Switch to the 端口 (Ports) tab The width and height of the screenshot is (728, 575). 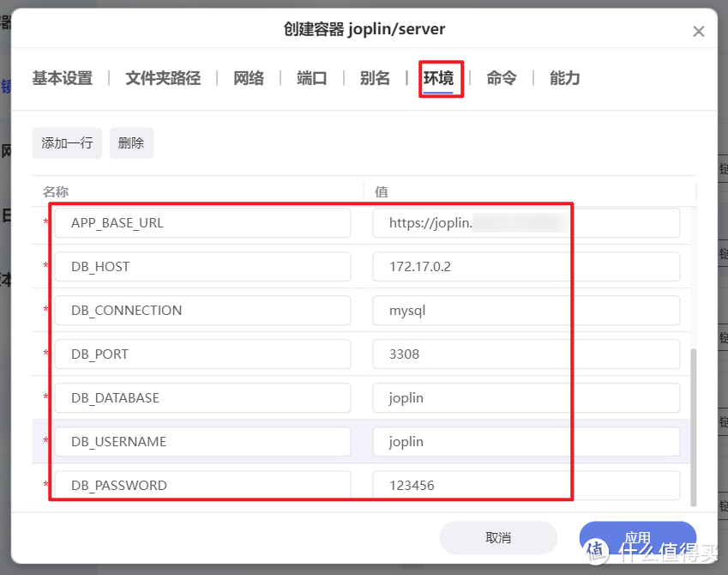311,77
